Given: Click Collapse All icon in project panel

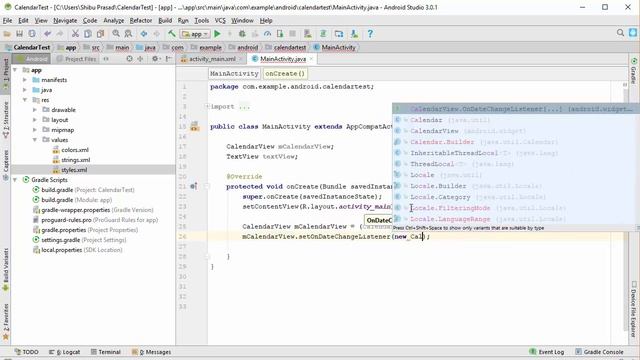Looking at the screenshot, I should click(140, 59).
